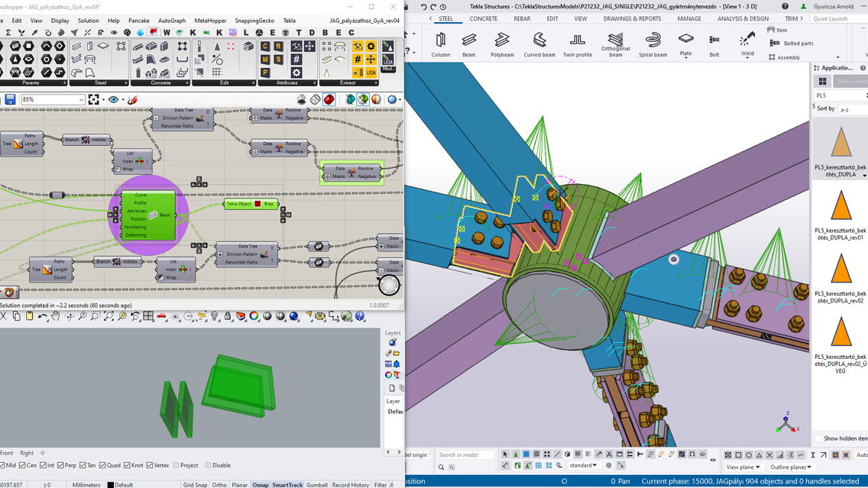Click the Bolt tool in Tekla
This screenshot has width=868, height=488.
(x=714, y=45)
